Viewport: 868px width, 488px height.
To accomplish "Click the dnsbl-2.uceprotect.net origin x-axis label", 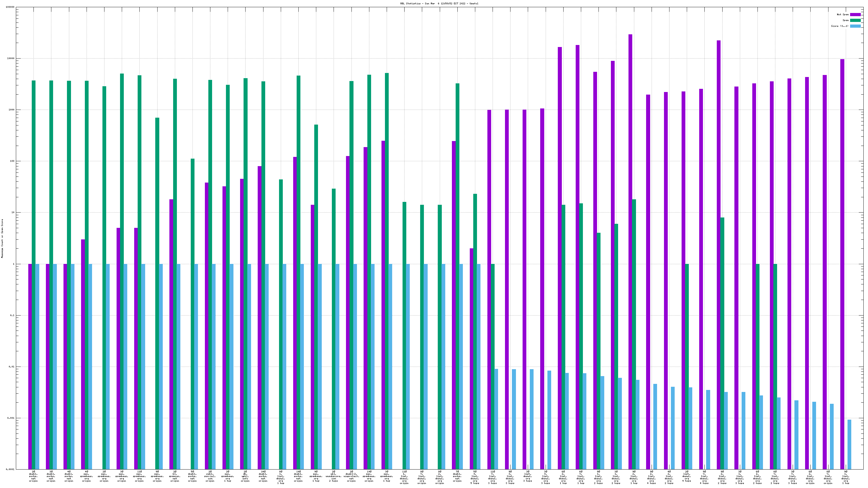I will click(351, 476).
